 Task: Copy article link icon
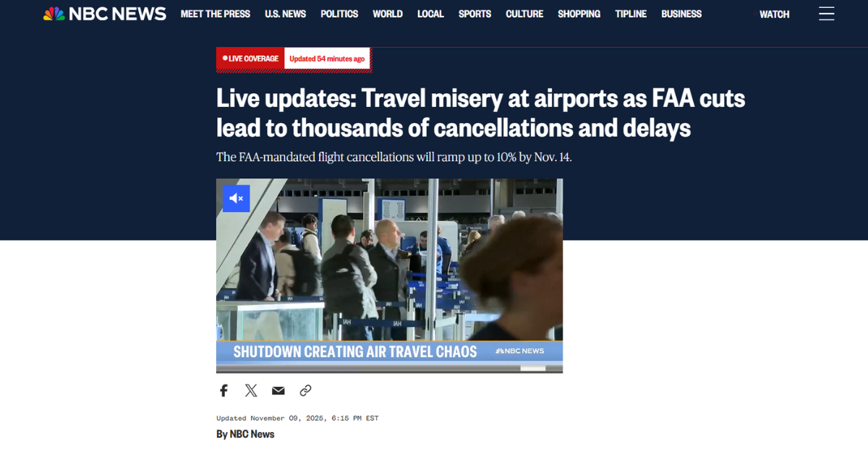305,390
